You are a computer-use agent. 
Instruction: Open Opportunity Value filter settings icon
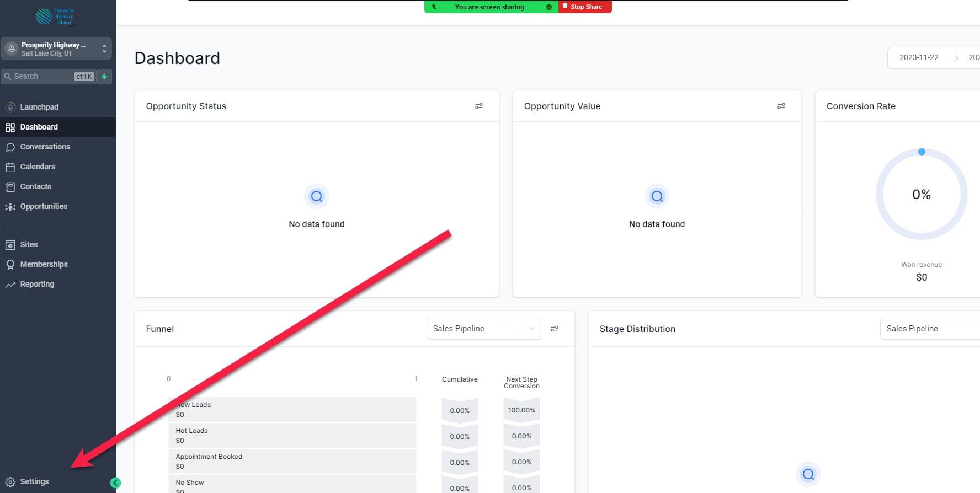point(781,106)
